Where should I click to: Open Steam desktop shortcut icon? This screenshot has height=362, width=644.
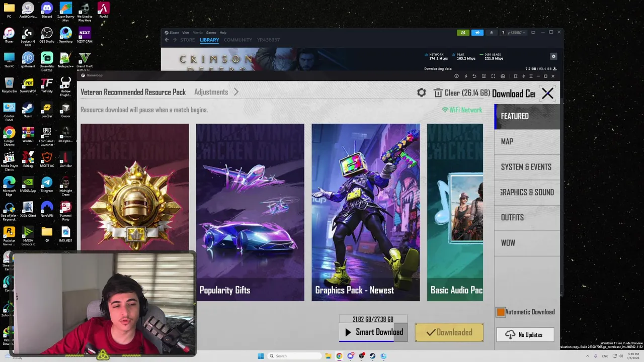pyautogui.click(x=28, y=110)
